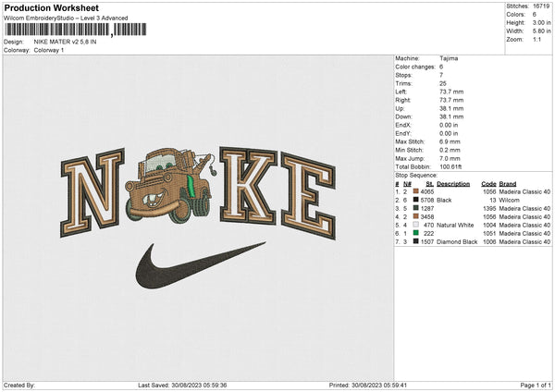The image size is (555, 392).
Task: Click the Right label in machine info
Action: coord(402,100)
